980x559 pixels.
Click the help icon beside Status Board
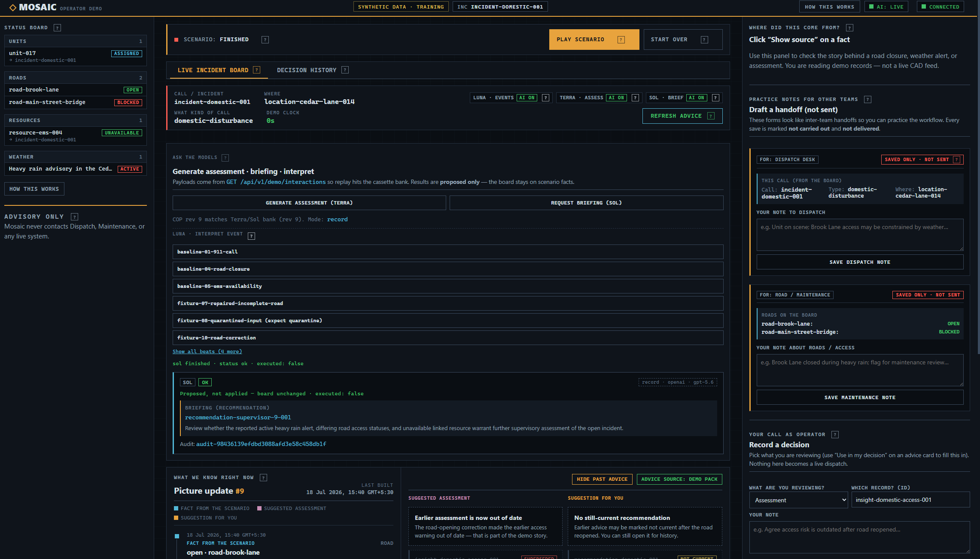[x=57, y=28]
